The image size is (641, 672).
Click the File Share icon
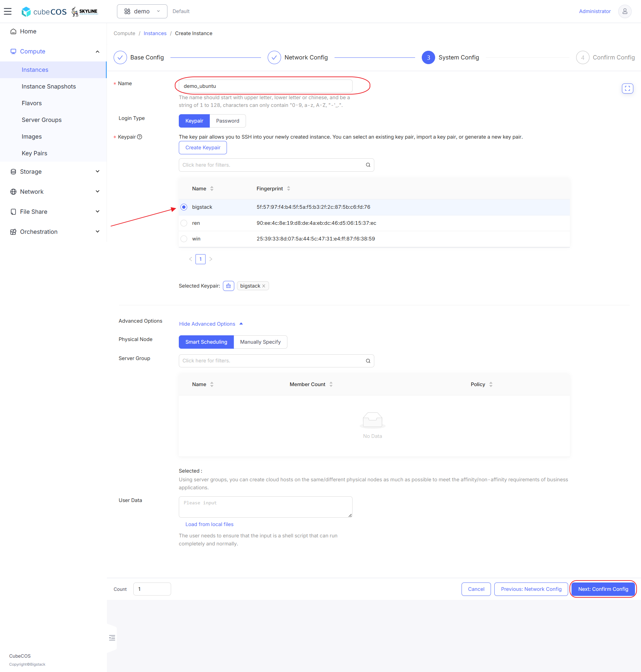[x=13, y=212]
